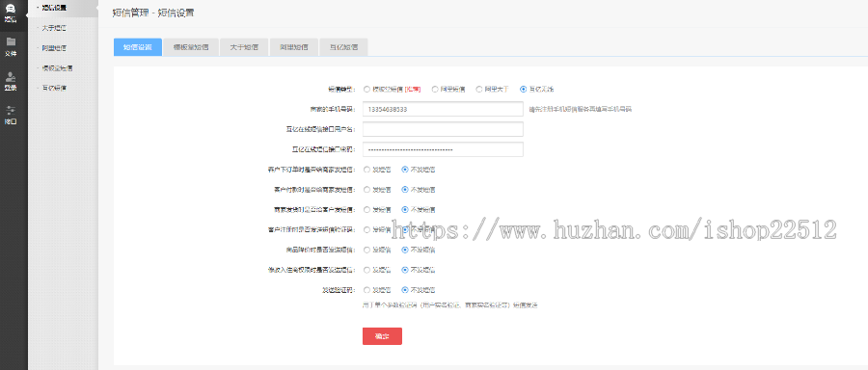
Task: Enable 发短信 for 客户注册时 verification code
Action: pyautogui.click(x=366, y=229)
